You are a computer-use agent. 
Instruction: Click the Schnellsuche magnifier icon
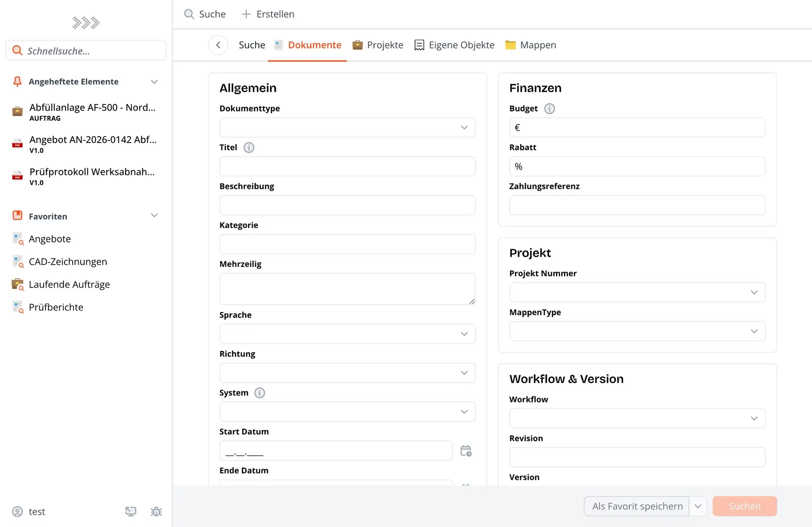(x=17, y=51)
